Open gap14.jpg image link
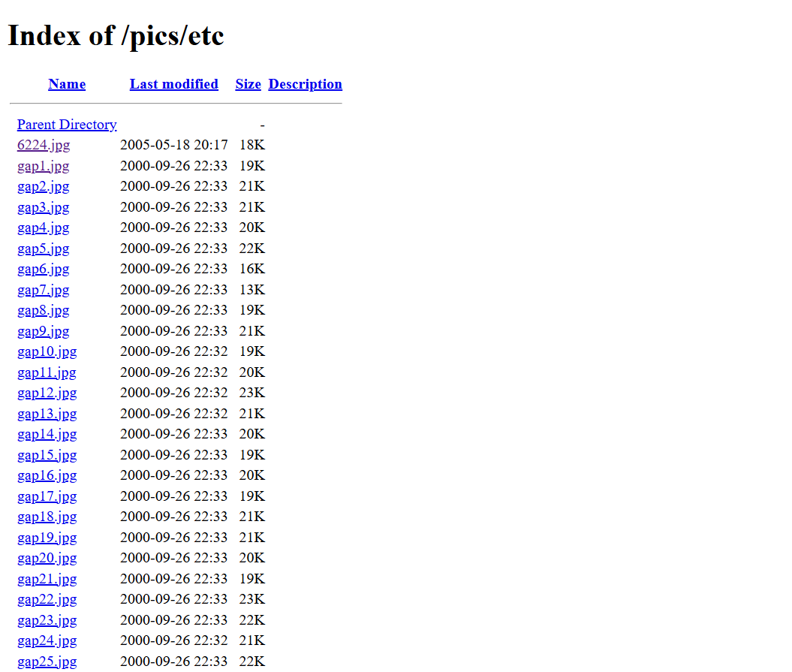Viewport: 792px width, 672px height. coord(47,434)
